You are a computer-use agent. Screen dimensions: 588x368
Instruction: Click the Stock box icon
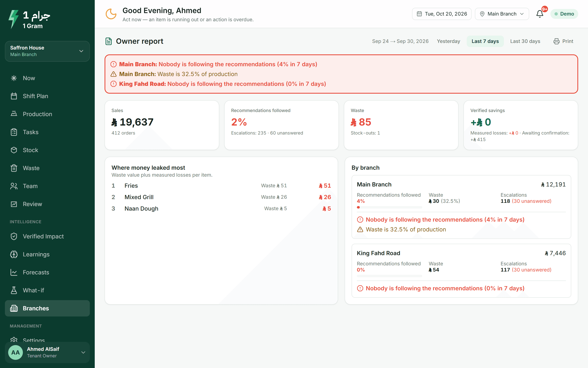click(14, 150)
